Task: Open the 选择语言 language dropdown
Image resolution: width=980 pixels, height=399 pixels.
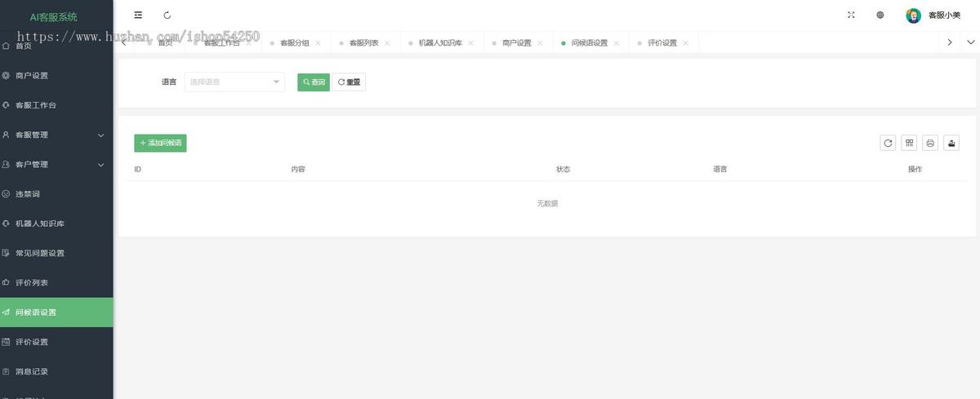Action: point(235,82)
